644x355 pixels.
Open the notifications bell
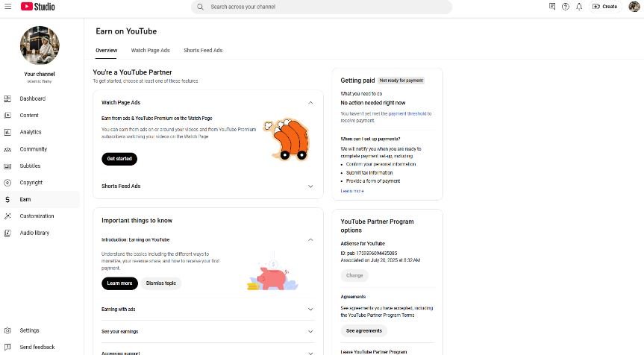pos(579,7)
